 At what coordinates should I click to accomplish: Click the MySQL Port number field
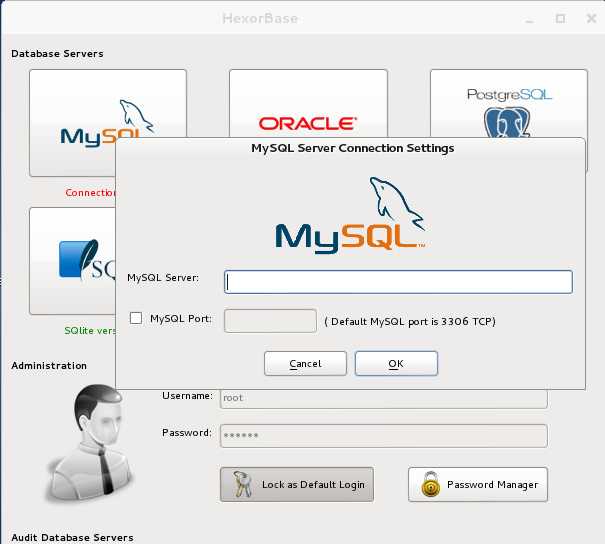click(270, 321)
